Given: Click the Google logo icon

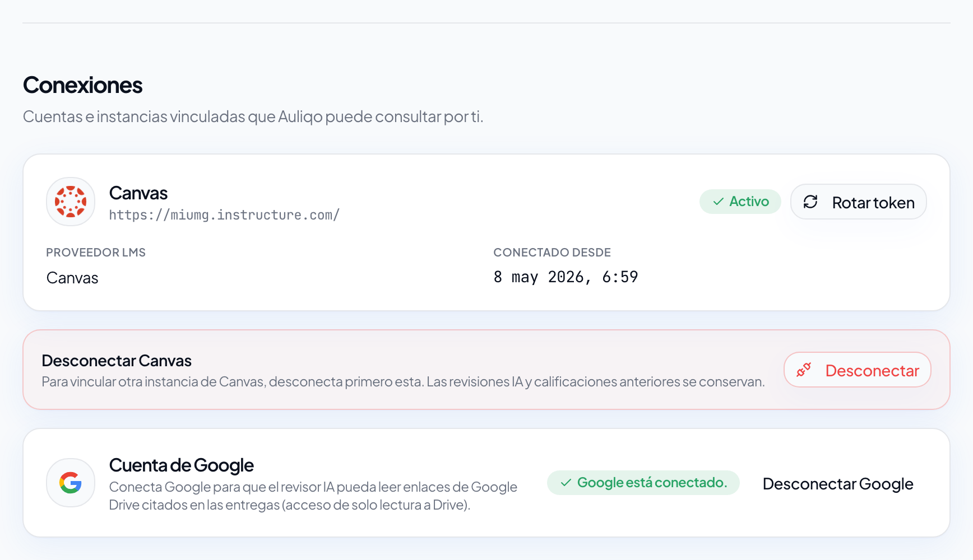Looking at the screenshot, I should tap(71, 483).
